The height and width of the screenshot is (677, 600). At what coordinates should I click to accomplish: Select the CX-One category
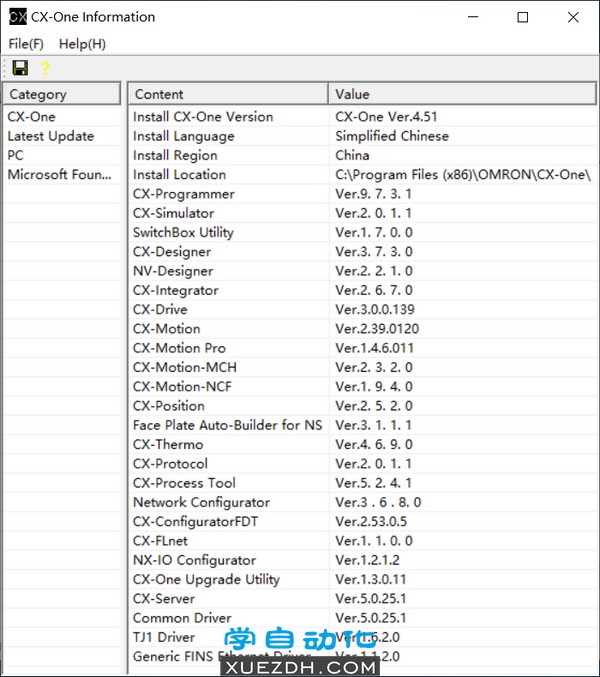pos(62,117)
